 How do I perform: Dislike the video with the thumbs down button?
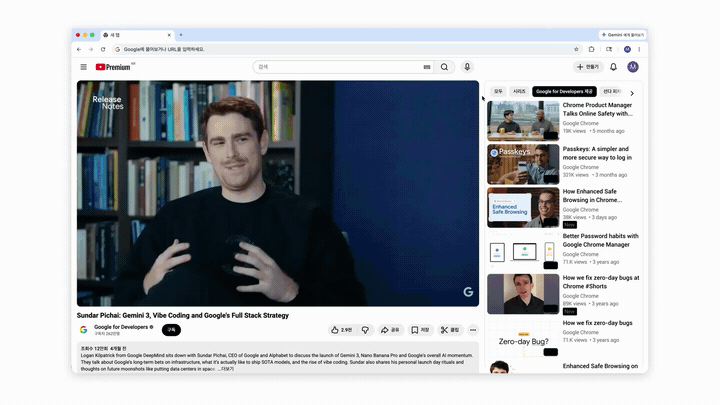point(366,330)
